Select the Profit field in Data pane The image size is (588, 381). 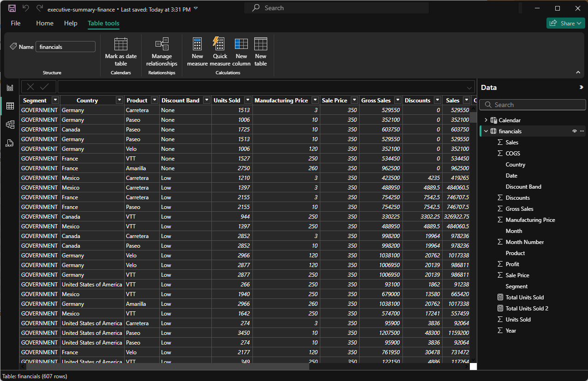pos(512,264)
